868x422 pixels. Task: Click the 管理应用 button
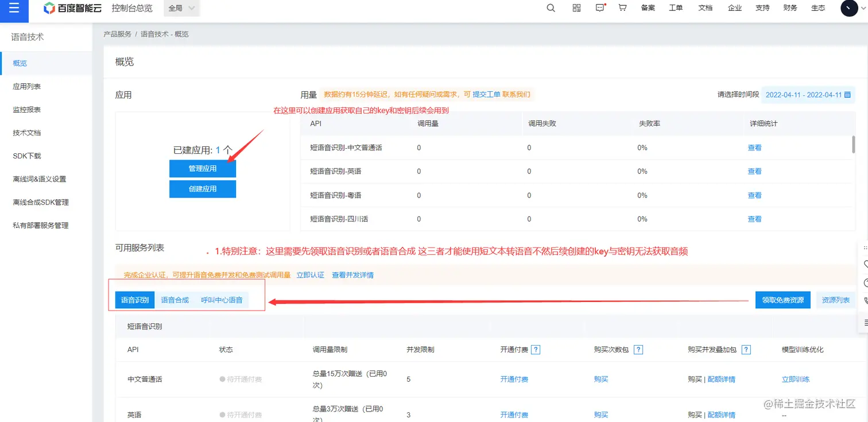tap(203, 169)
